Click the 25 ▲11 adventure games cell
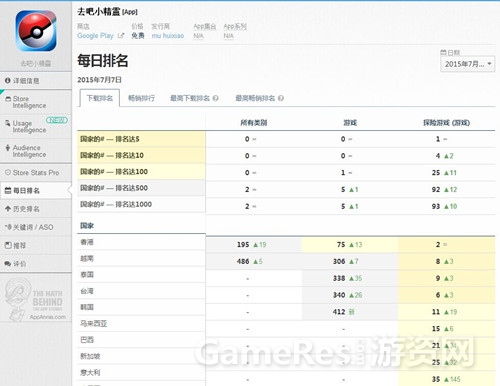500x386 pixels. coord(446,173)
